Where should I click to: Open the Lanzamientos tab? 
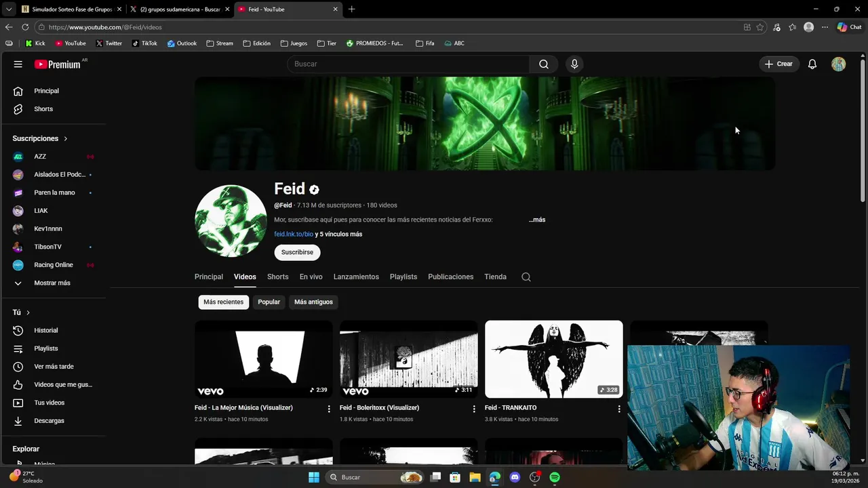pyautogui.click(x=356, y=277)
